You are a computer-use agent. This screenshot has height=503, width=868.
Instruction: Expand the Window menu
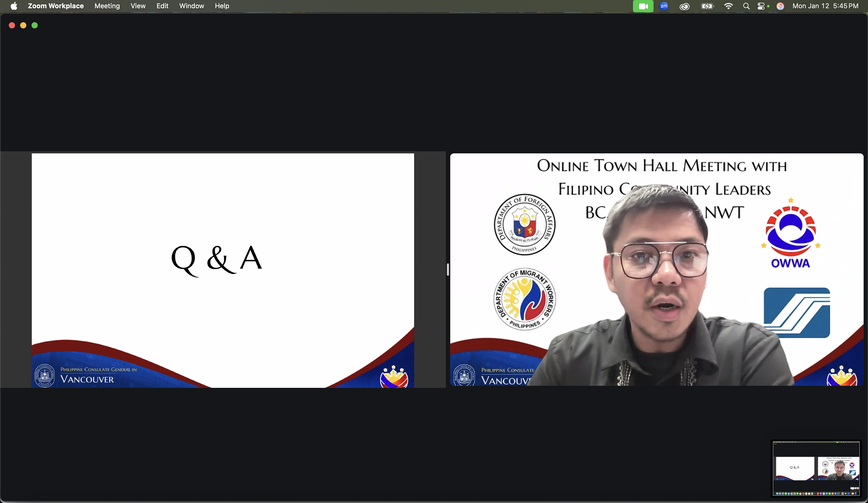coord(191,6)
